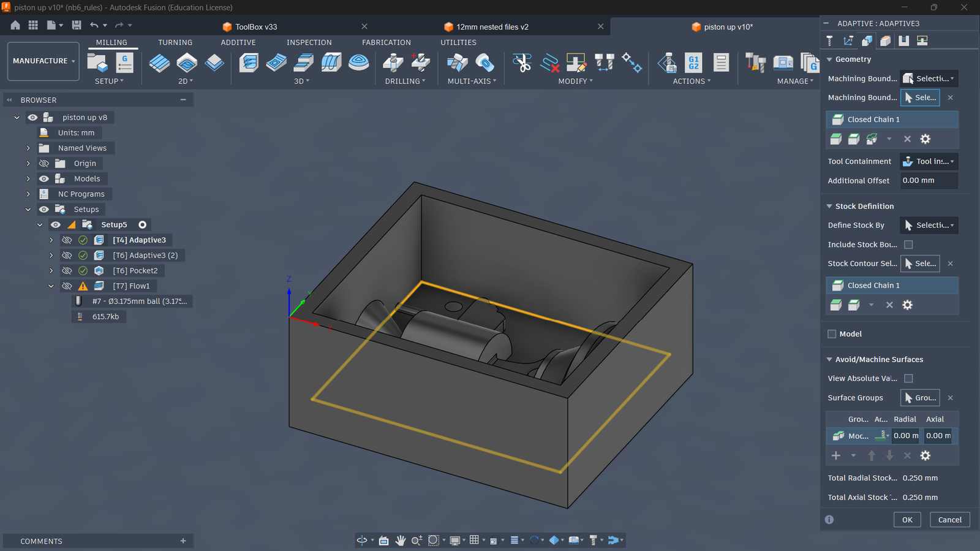Edit the Additional Offset value field
Image resolution: width=980 pixels, height=551 pixels.
[929, 180]
